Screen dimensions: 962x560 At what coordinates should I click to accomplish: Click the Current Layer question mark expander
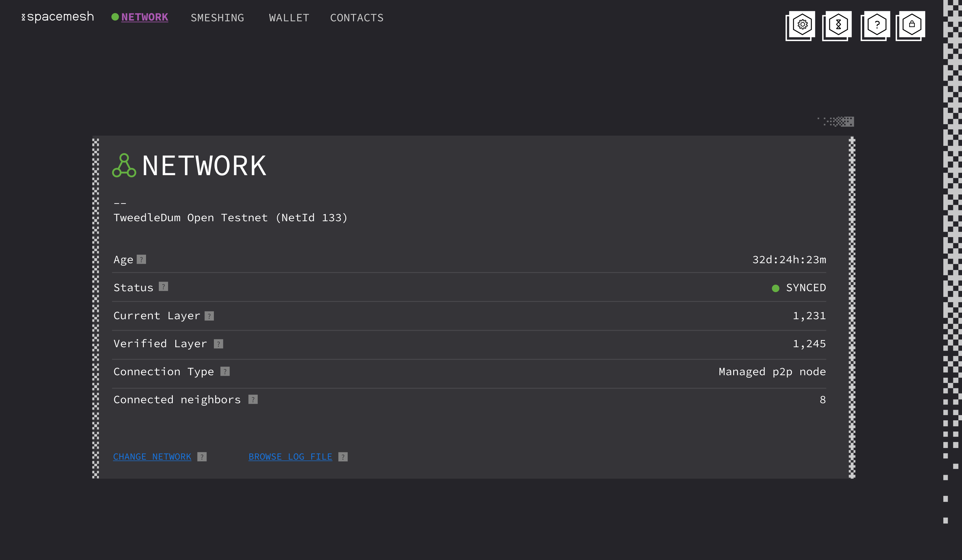[210, 316]
